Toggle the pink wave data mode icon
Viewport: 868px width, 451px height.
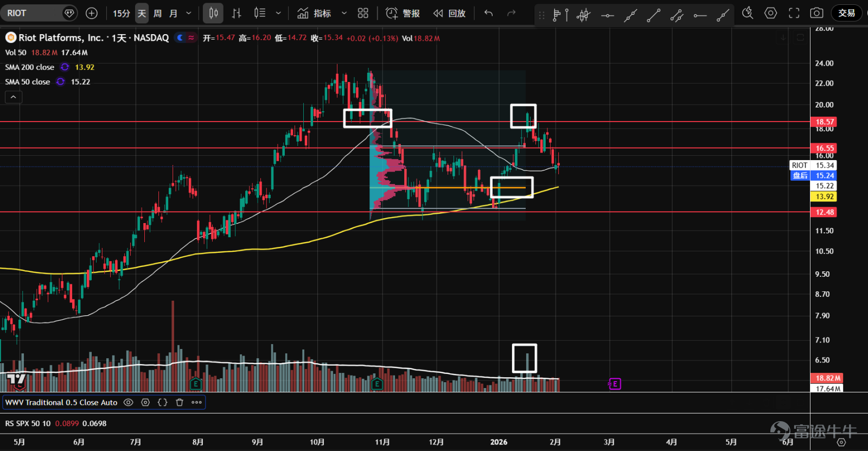[191, 37]
